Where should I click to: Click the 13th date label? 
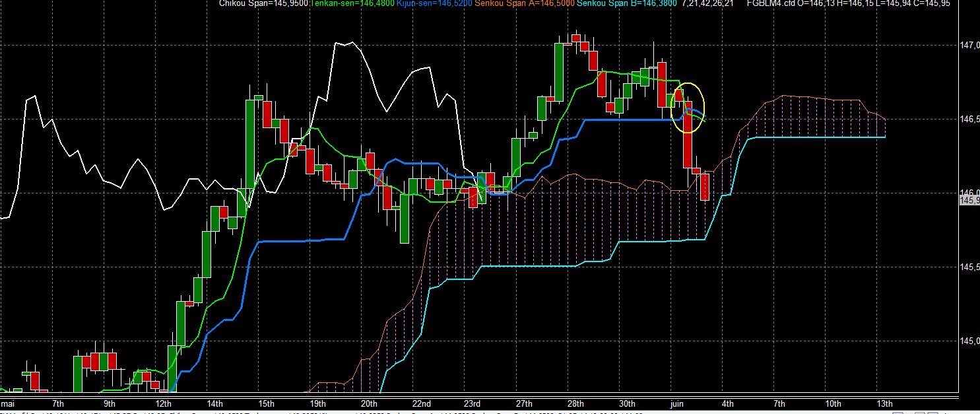[884, 403]
